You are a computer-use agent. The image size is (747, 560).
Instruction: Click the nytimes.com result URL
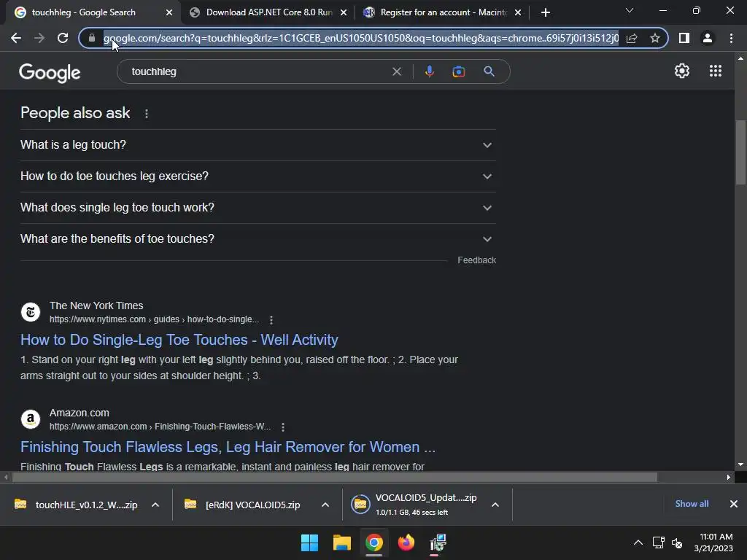click(154, 319)
